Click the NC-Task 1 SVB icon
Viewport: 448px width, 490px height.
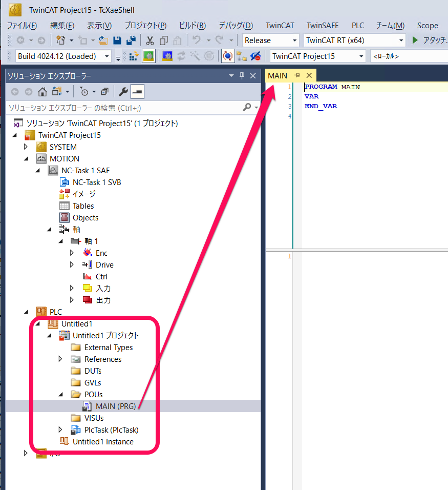pyautogui.click(x=65, y=182)
